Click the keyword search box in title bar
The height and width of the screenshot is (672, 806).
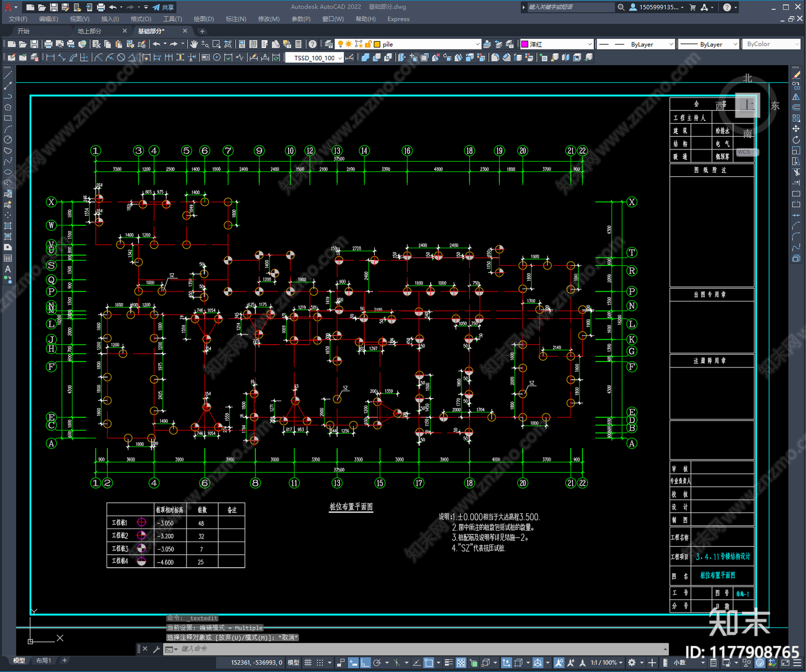click(570, 7)
